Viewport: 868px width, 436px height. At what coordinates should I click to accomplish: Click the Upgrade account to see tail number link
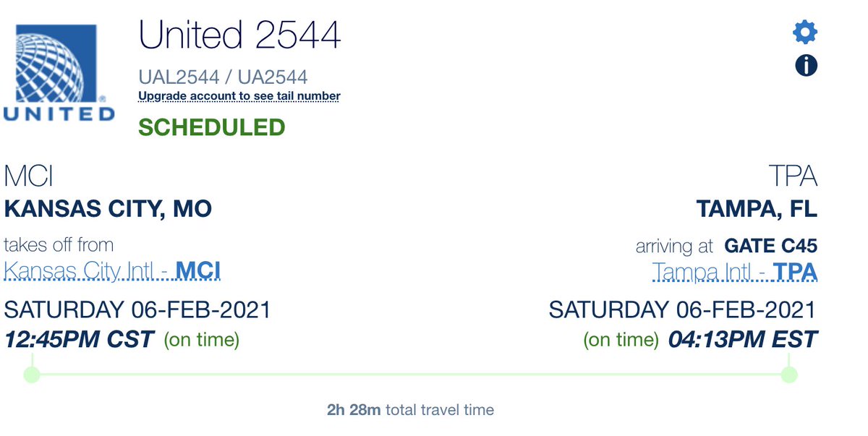pos(239,95)
